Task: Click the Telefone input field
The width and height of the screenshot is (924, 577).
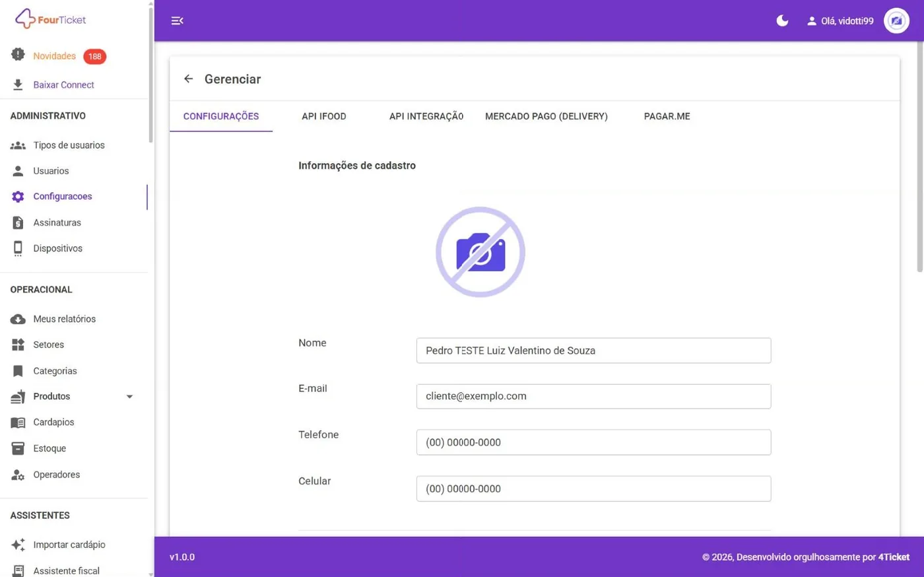Action: 593,442
